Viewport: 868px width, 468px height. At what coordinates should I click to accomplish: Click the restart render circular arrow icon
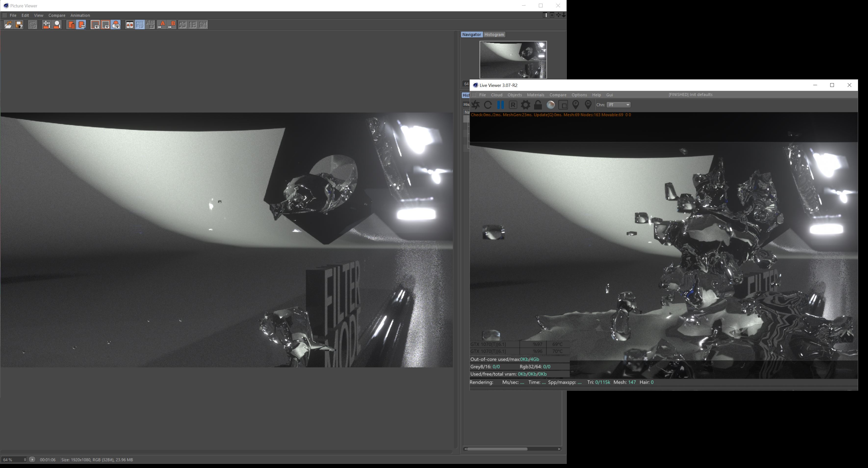pyautogui.click(x=488, y=105)
